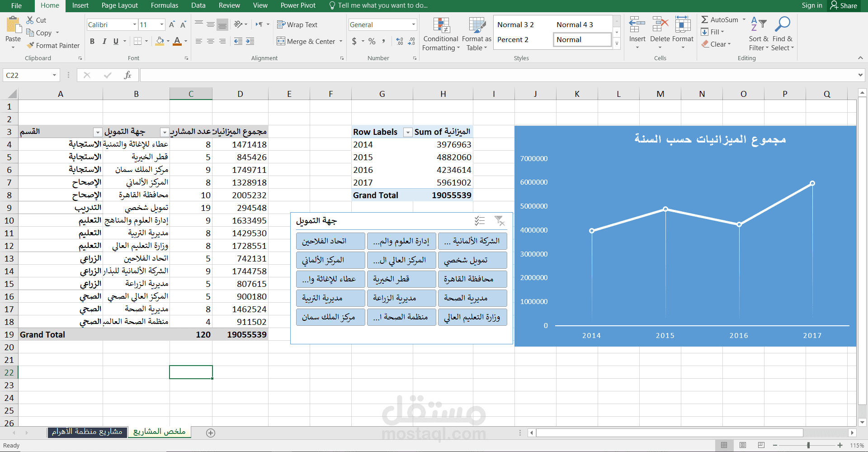Increase the cell indent
The width and height of the screenshot is (868, 452).
250,41
